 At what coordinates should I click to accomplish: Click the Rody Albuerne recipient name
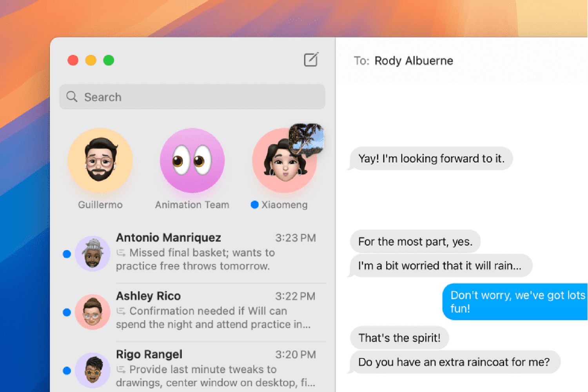[414, 61]
